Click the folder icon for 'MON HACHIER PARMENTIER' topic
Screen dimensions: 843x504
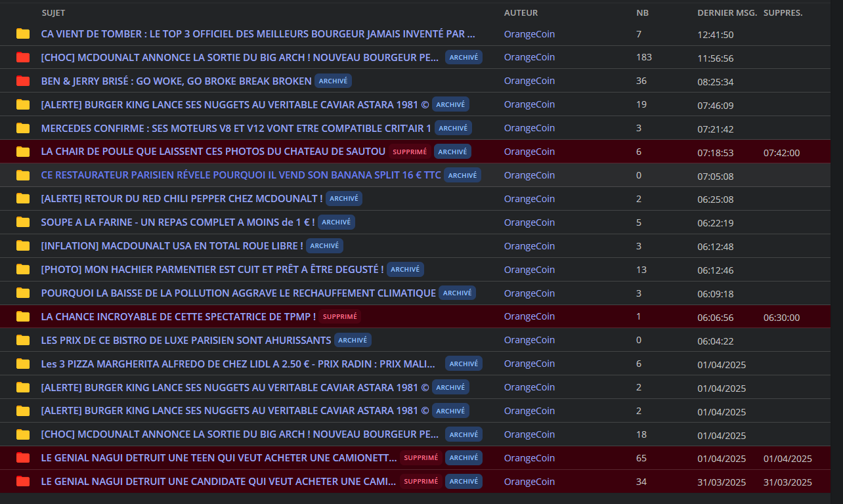23,269
